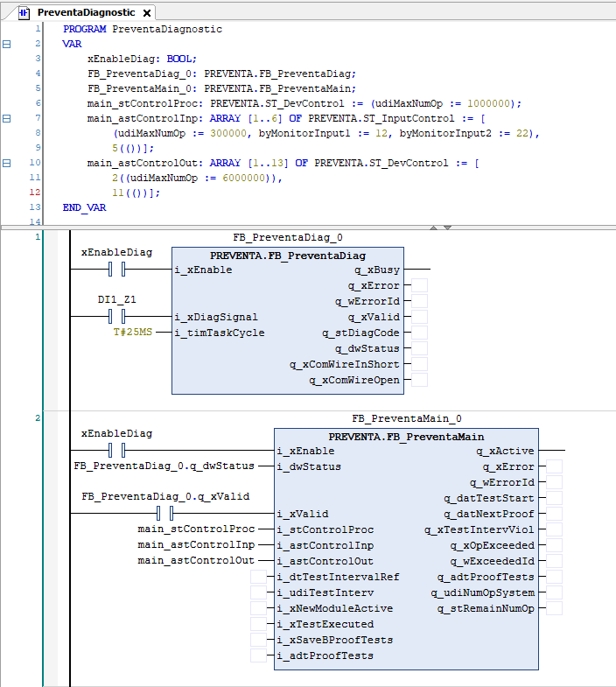Click the empty box at q_xComWireInShort output
The height and width of the screenshot is (687, 616).
point(419,364)
